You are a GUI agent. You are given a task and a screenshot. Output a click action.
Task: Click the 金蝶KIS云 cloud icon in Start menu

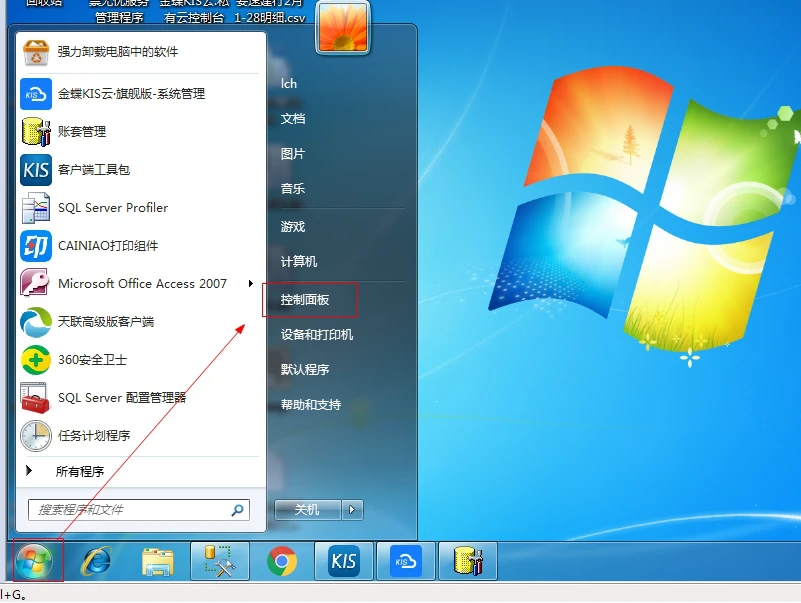(36, 94)
